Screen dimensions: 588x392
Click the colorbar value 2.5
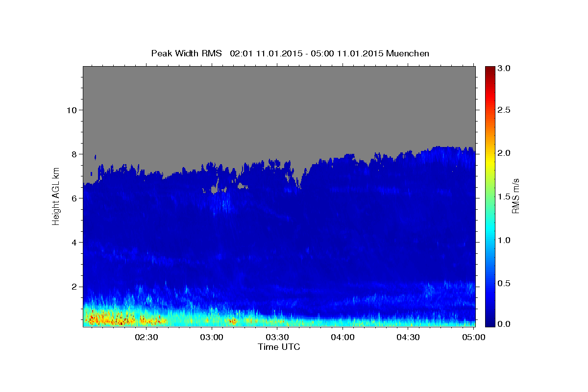pos(504,110)
